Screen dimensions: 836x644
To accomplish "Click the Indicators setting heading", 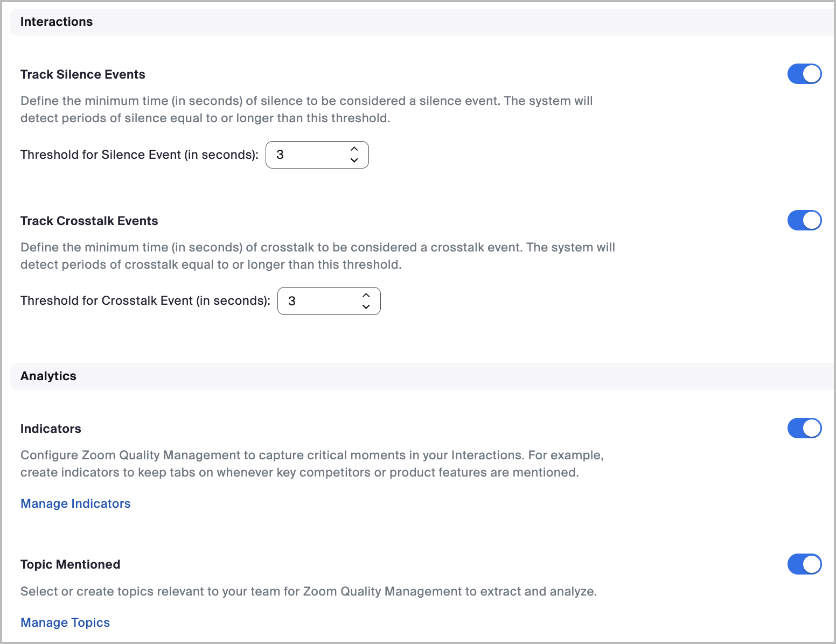I will 51,429.
